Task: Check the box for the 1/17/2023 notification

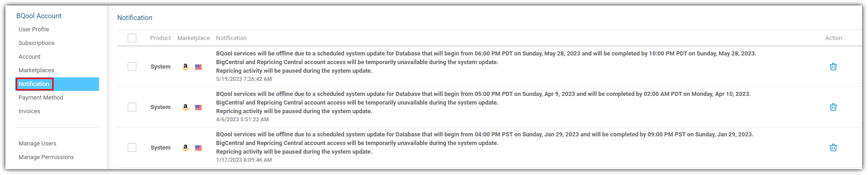Action: point(132,147)
